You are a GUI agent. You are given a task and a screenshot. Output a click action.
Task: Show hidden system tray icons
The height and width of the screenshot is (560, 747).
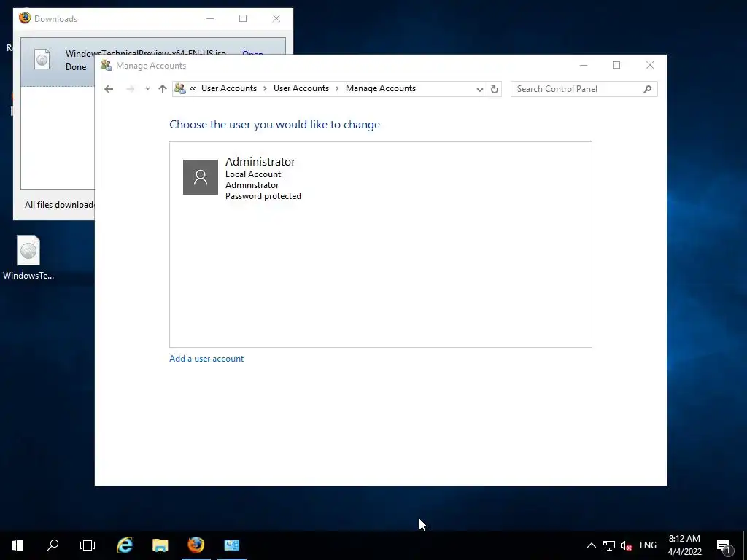click(591, 545)
